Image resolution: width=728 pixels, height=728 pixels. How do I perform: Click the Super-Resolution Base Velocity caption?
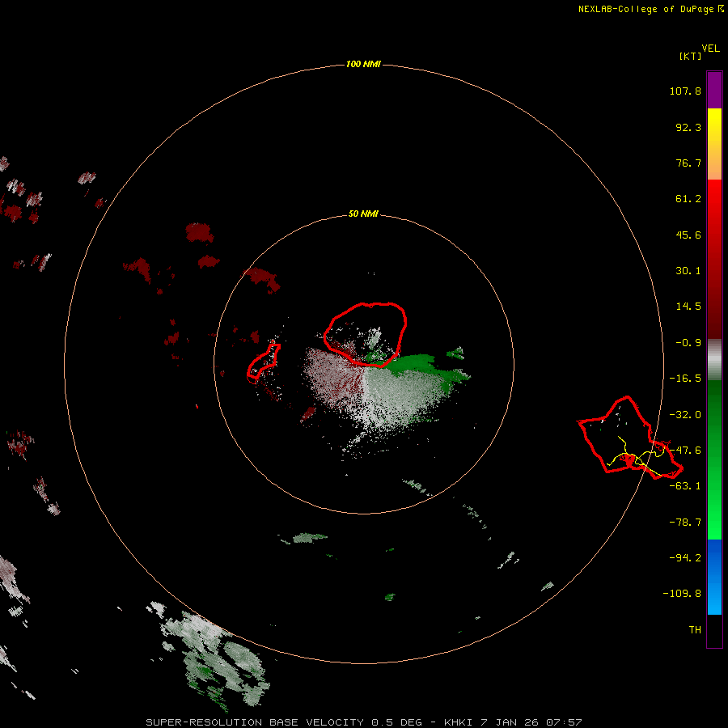point(363,722)
